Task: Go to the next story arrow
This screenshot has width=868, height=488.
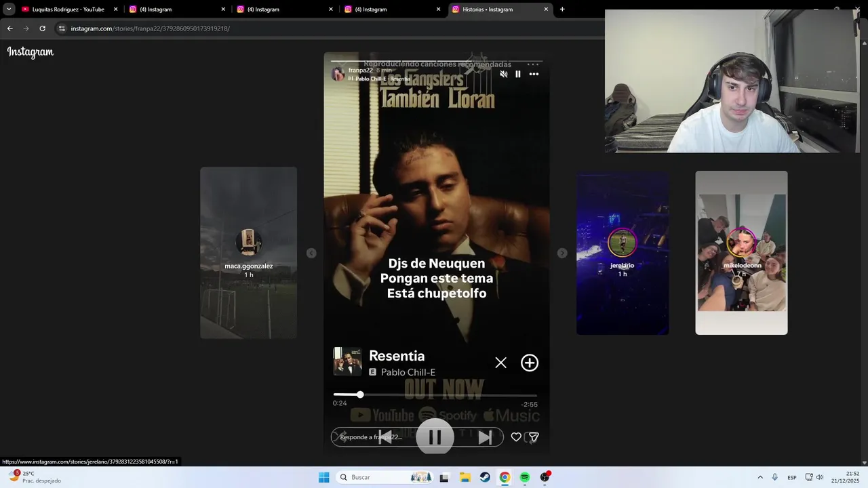Action: point(562,253)
